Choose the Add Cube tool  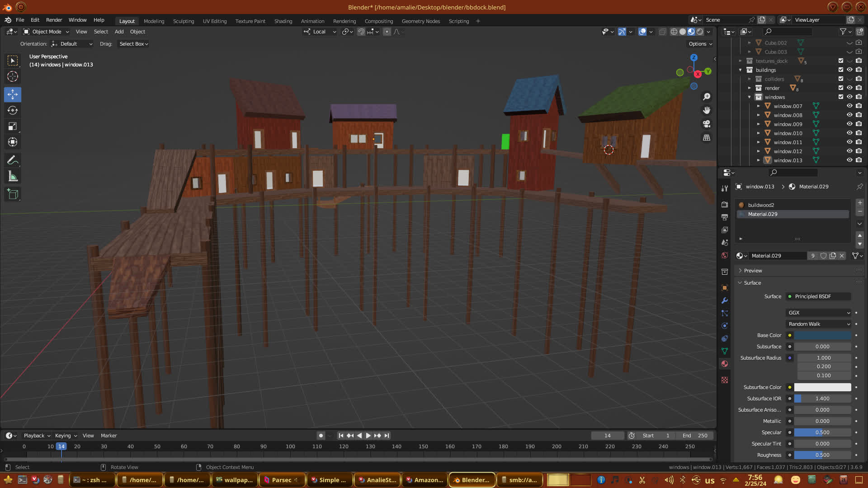coord(13,194)
